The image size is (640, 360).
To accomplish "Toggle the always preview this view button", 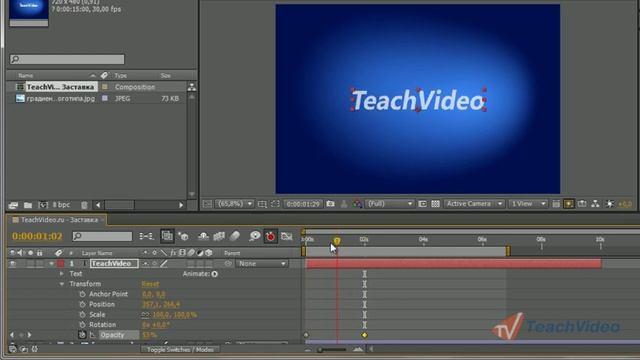I will (x=207, y=204).
